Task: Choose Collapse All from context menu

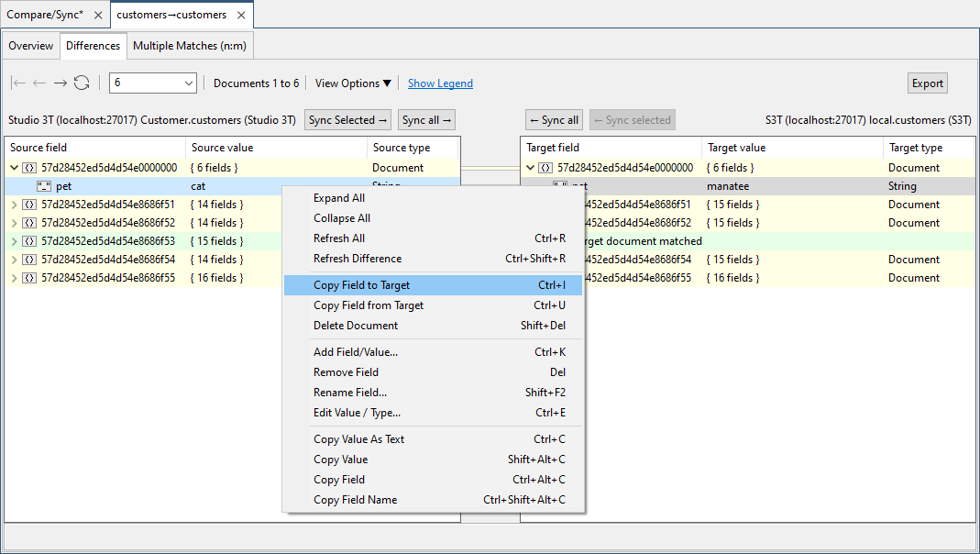Action: click(x=433, y=218)
